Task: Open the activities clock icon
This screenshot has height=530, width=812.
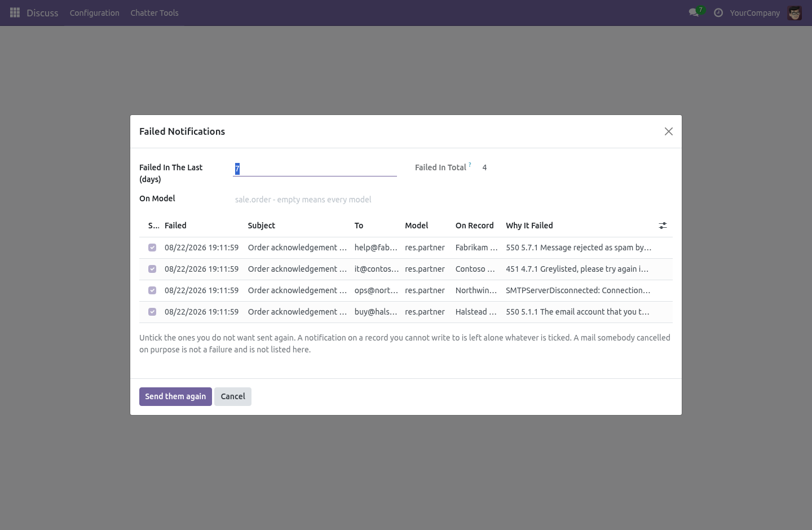Action: [x=718, y=12]
